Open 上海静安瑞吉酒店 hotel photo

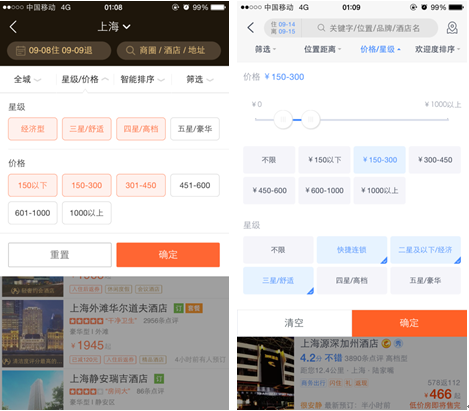[x=33, y=390]
